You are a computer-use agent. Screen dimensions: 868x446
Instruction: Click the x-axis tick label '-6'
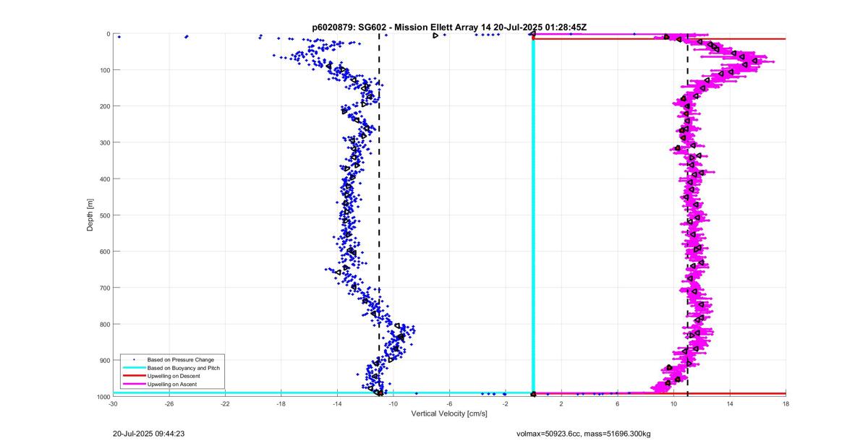pos(449,403)
